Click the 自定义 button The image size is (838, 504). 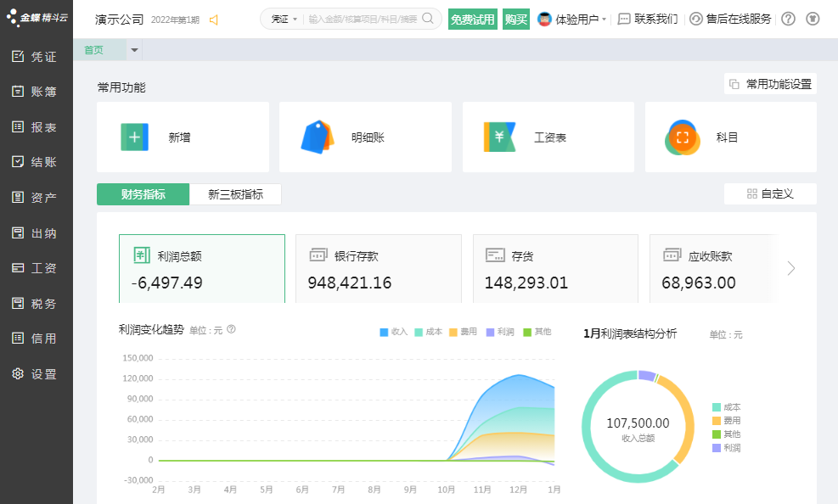(770, 193)
